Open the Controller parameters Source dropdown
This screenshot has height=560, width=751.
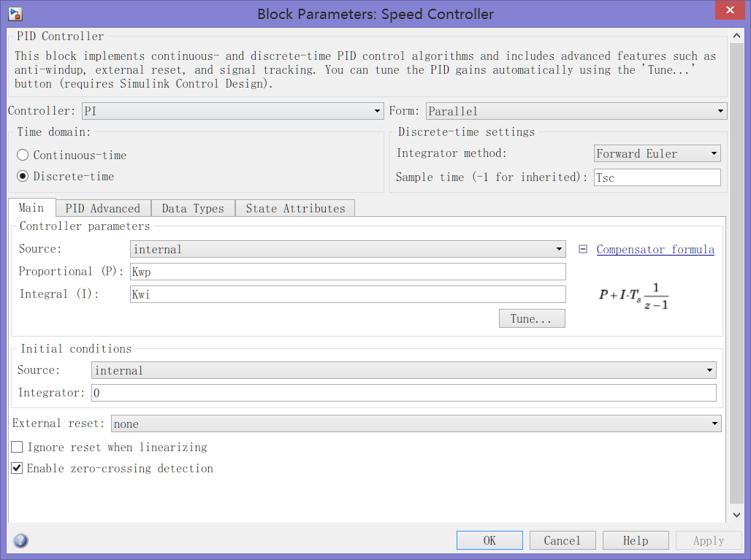click(348, 249)
